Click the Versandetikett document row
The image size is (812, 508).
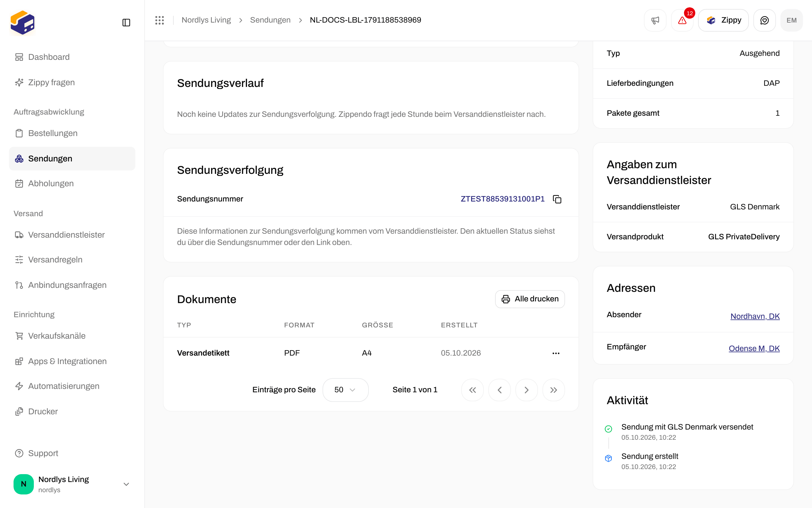[371, 353]
